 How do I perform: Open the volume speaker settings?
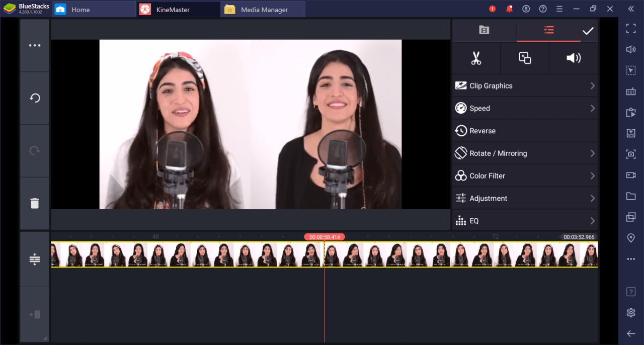tap(574, 58)
